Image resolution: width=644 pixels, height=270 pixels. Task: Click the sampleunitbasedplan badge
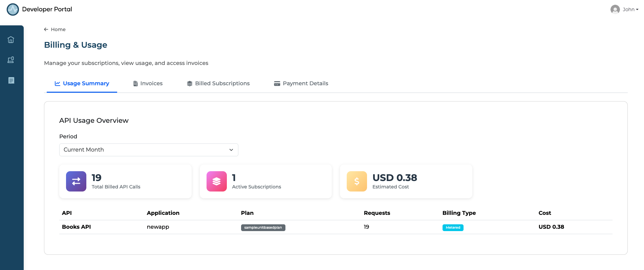[263, 228]
